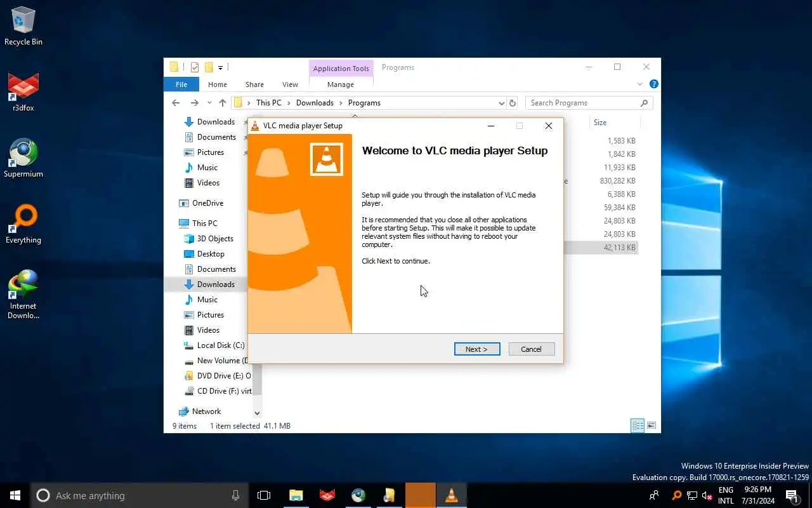Click the Supermium taskbar icon
812x508 pixels.
coord(358,495)
